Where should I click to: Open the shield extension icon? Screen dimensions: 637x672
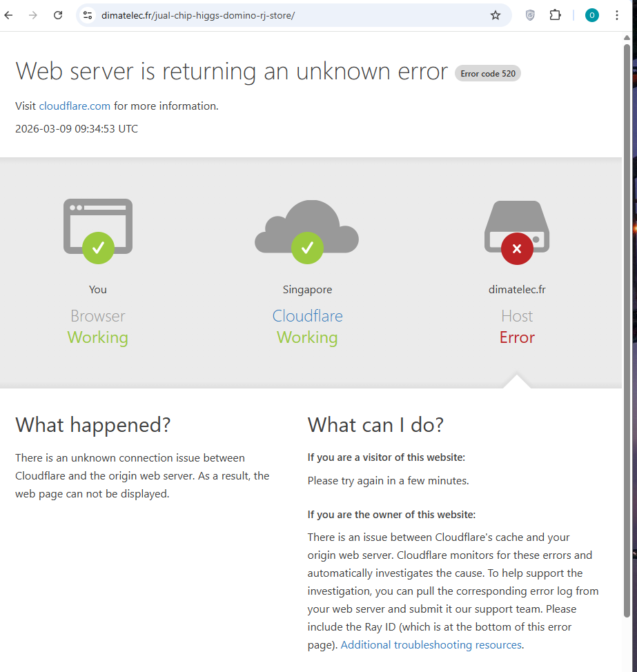[x=530, y=15]
